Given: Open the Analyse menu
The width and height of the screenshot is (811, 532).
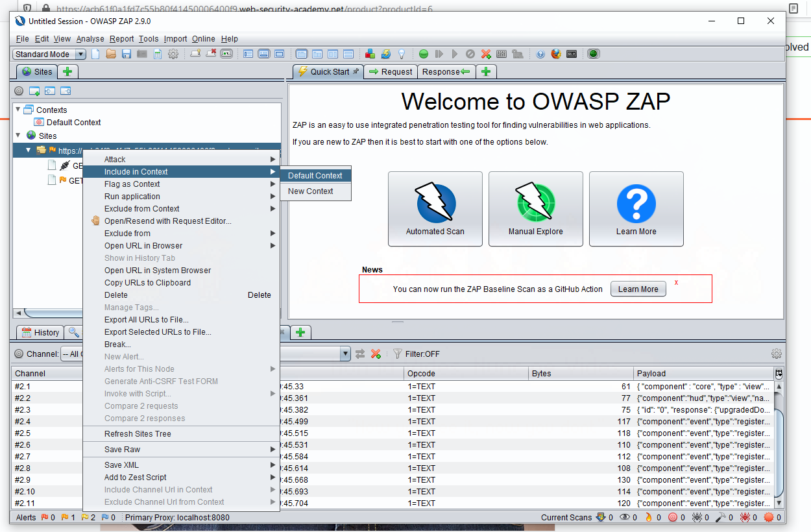Looking at the screenshot, I should 90,39.
